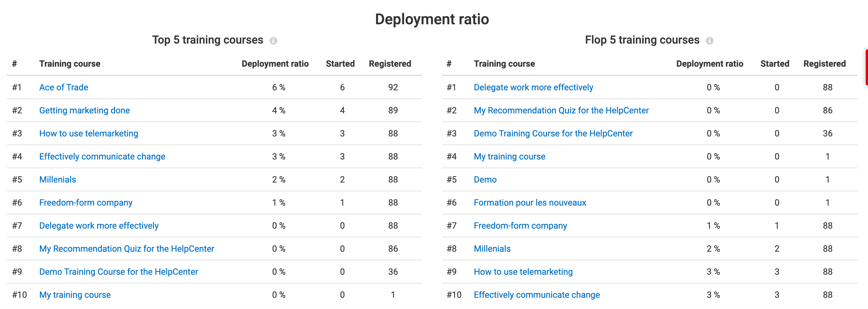The image size is (868, 309).
Task: Open Formation pour les nouveaux link
Action: pos(530,202)
